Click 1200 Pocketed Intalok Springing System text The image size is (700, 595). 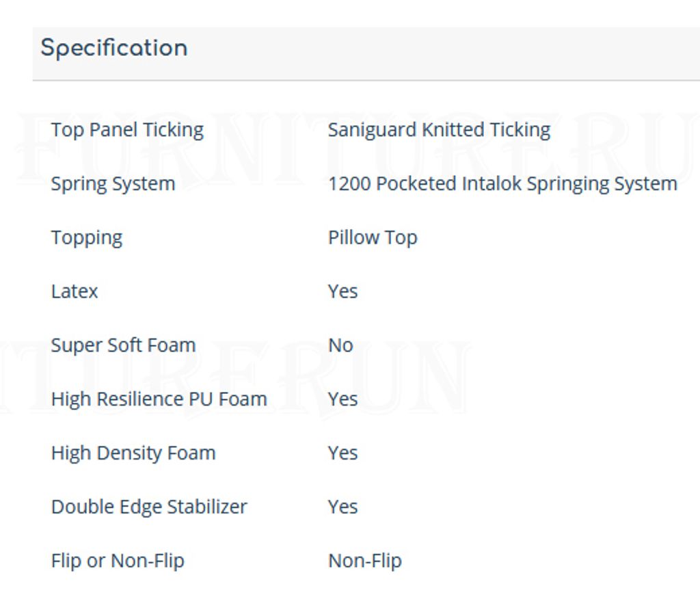point(502,183)
